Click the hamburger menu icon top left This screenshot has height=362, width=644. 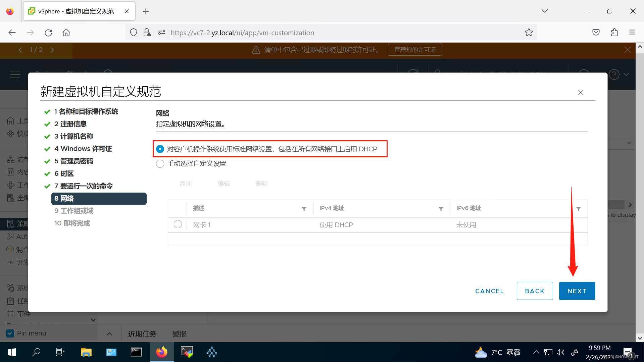(x=15, y=74)
